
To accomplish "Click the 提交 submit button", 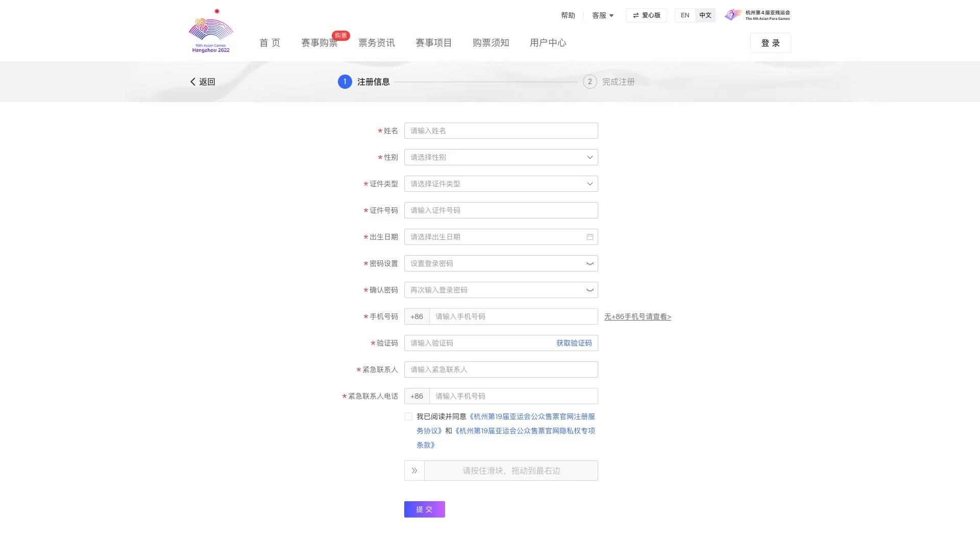I will tap(424, 509).
